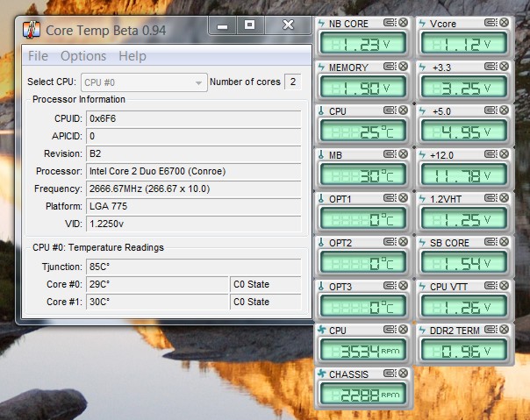Close the OPT3 temperature gadget
530x420 pixels.
(403, 286)
